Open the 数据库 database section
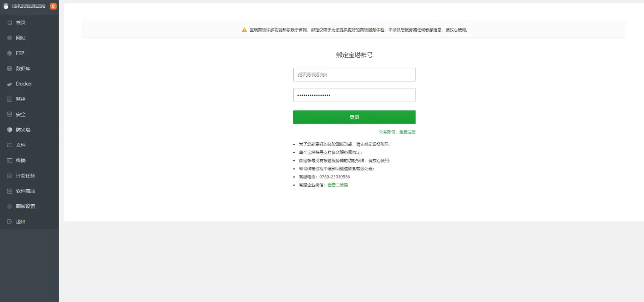 [x=23, y=68]
